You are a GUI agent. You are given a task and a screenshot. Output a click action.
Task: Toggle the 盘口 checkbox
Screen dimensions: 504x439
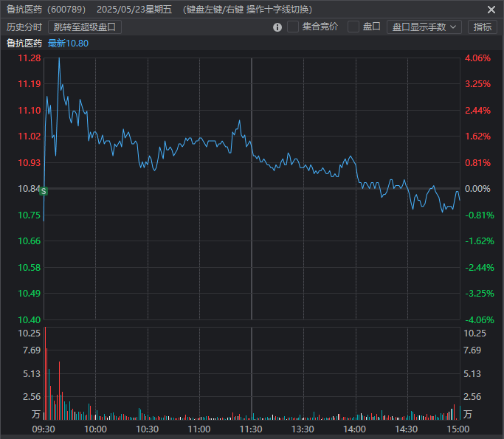353,27
